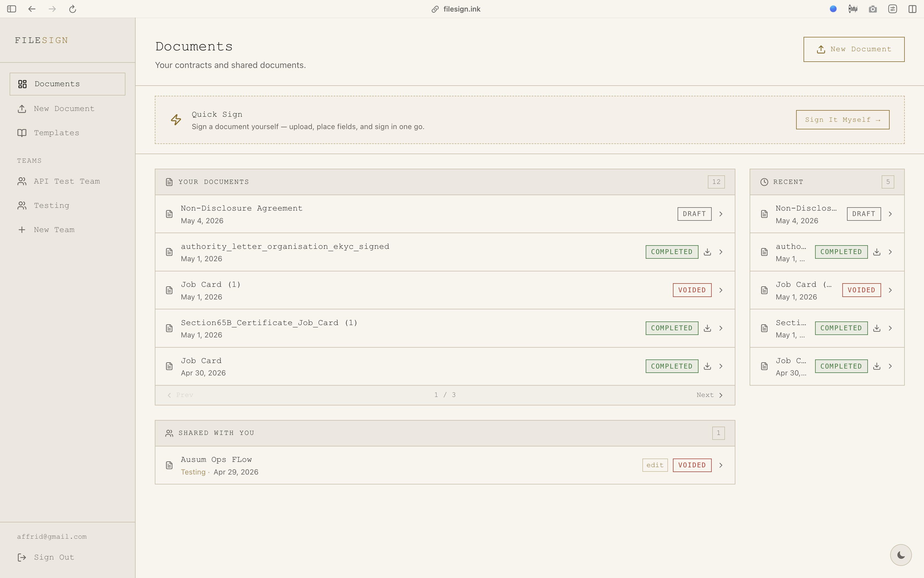Open authority_letter row chevron in Your Documents

click(721, 252)
